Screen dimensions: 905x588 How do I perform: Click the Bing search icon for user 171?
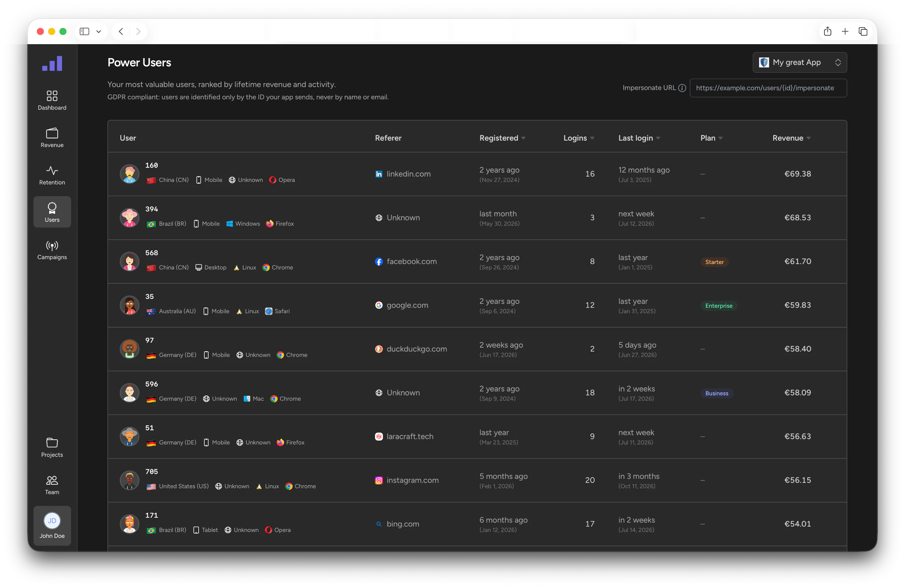point(379,524)
